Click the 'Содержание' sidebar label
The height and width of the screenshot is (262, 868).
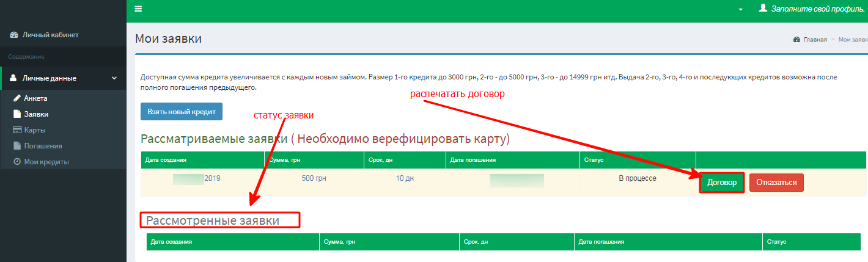click(26, 57)
